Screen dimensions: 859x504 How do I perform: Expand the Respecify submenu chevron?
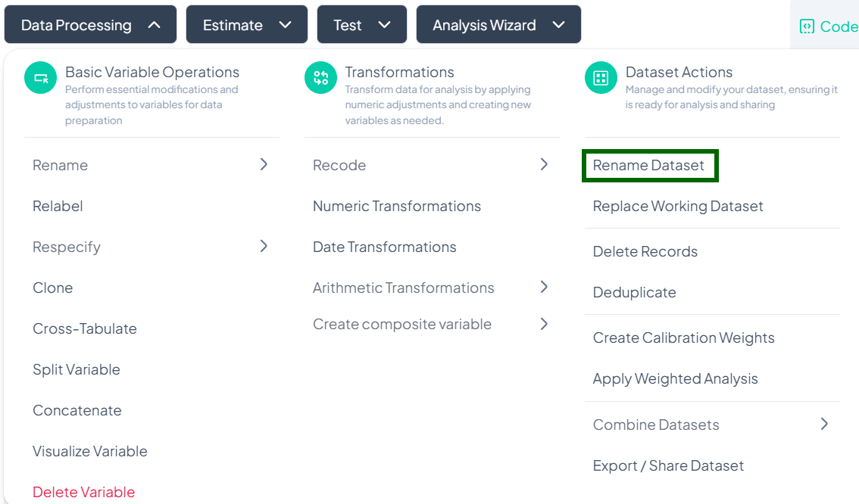(x=264, y=246)
